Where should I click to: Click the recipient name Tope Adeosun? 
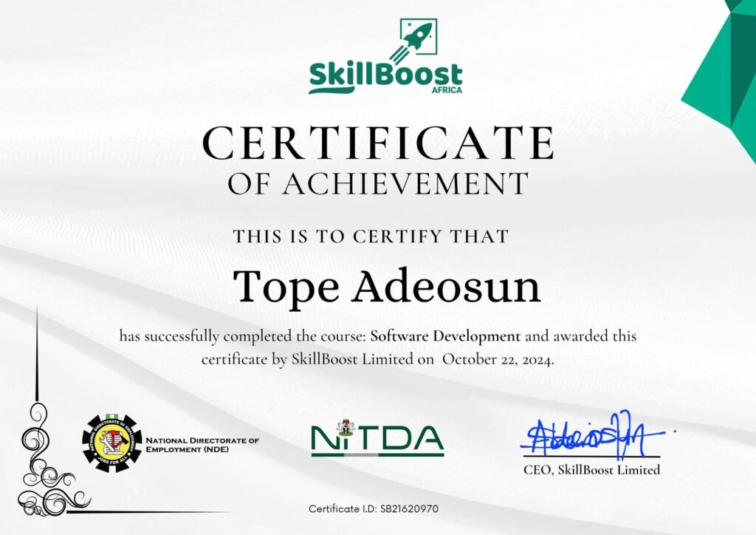[x=386, y=287]
